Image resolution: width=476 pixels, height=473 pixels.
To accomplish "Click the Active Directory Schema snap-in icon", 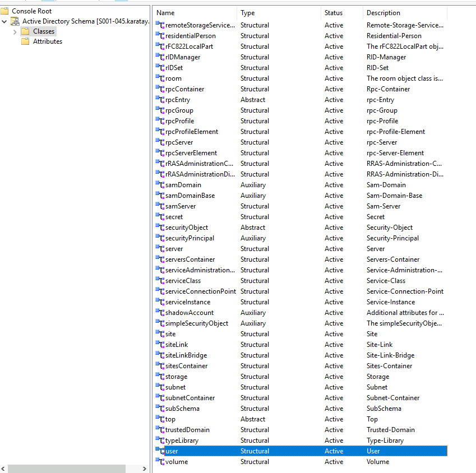I will (x=15, y=21).
